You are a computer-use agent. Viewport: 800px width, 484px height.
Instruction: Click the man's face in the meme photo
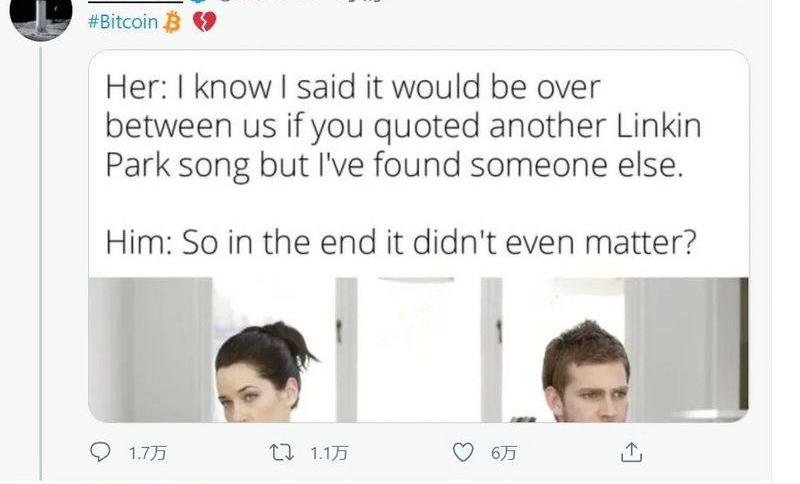[x=590, y=388]
